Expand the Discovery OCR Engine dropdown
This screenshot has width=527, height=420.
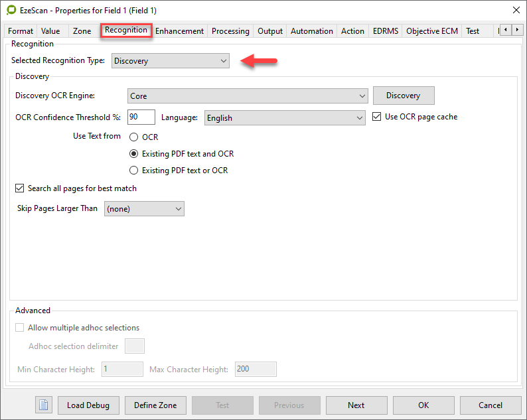(248, 96)
